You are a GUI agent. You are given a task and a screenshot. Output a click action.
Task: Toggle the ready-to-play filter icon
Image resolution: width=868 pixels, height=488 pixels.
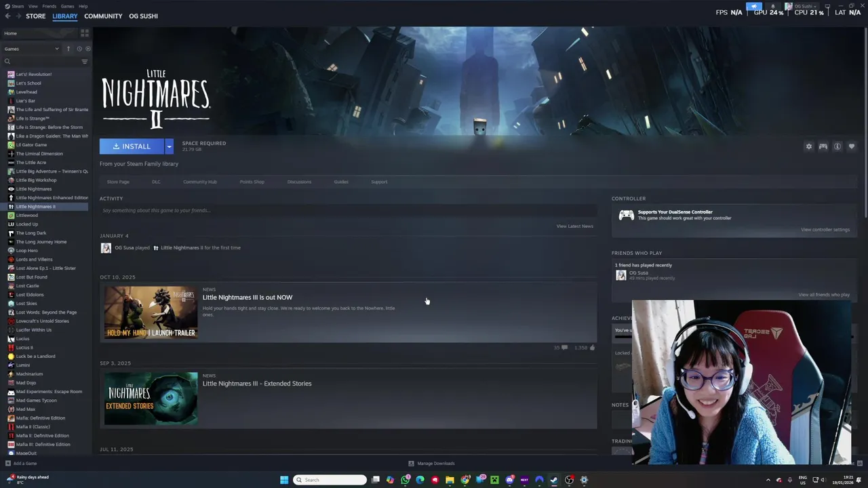[87, 49]
